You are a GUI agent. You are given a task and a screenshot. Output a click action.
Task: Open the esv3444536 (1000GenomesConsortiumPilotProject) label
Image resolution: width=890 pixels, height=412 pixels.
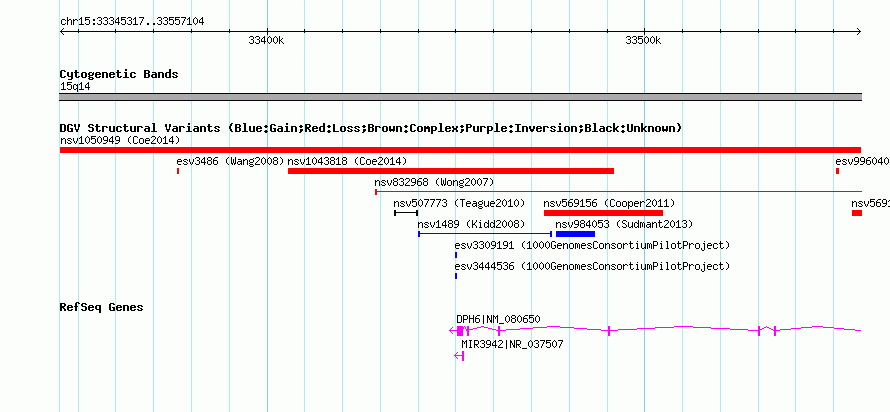pos(592,266)
